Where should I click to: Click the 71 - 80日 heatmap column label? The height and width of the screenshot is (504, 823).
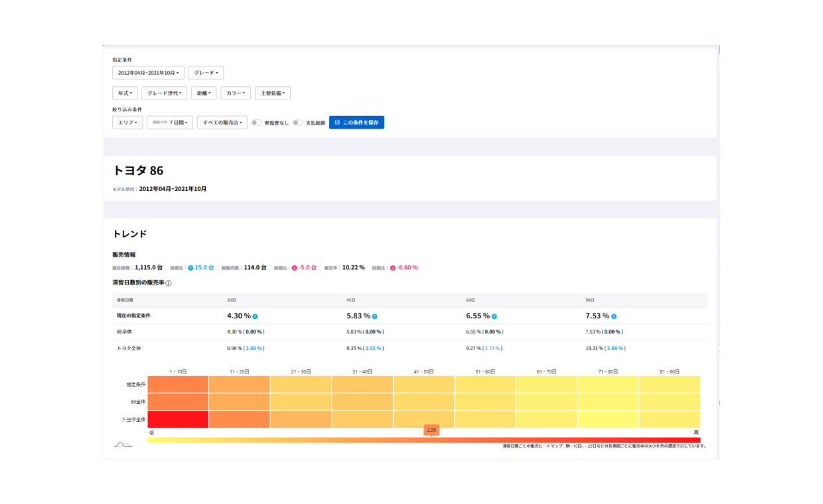pos(608,372)
